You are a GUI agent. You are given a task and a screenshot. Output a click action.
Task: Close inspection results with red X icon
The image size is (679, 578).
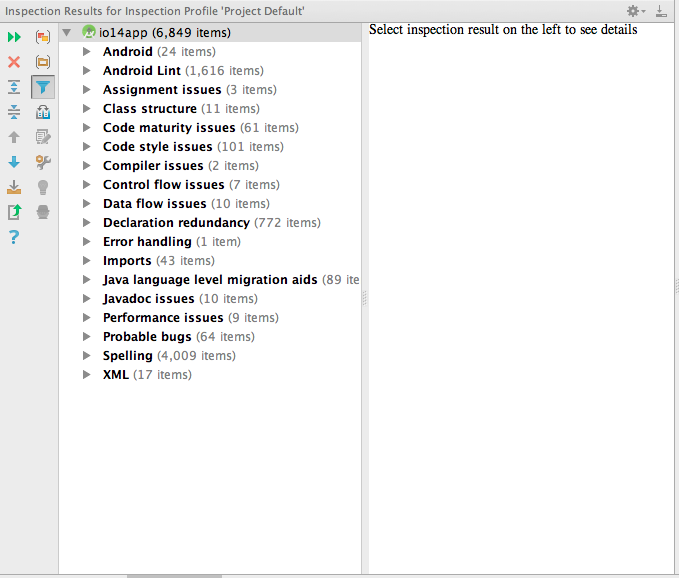(14, 62)
